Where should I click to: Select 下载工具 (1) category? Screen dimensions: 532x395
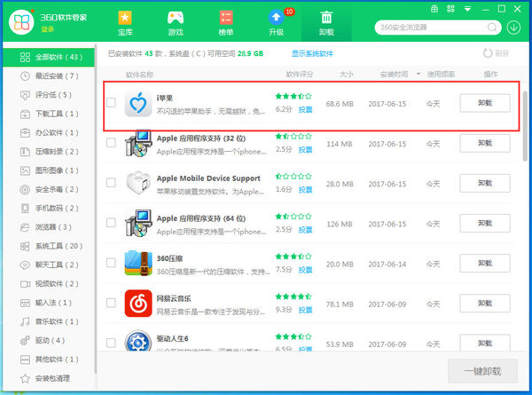49,114
